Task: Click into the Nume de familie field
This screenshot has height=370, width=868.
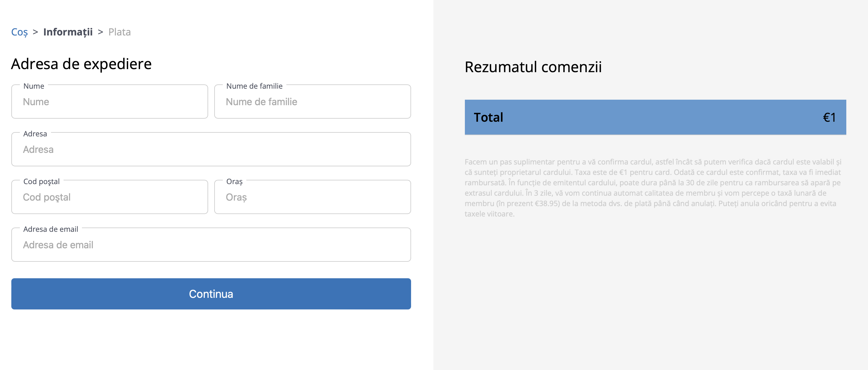Action: point(312,102)
